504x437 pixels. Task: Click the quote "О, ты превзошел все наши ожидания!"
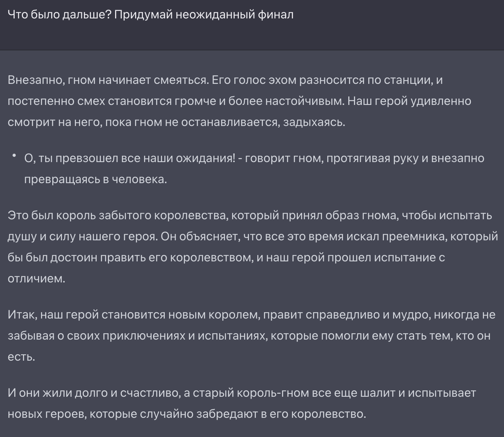click(130, 158)
